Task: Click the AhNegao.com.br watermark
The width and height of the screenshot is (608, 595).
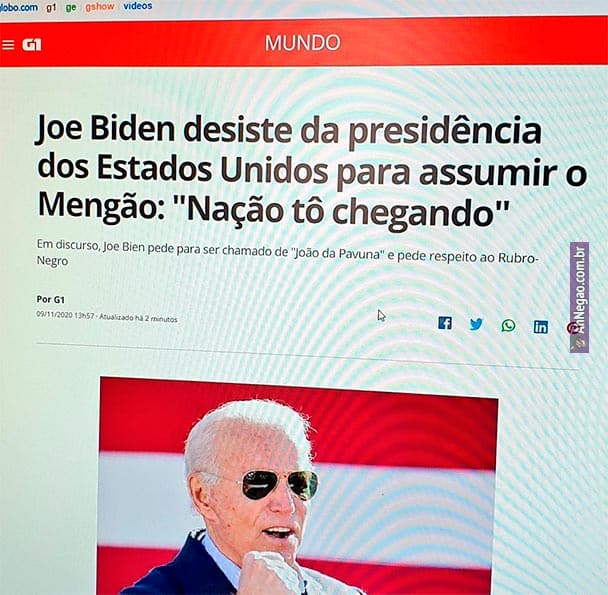Action: pos(579,297)
